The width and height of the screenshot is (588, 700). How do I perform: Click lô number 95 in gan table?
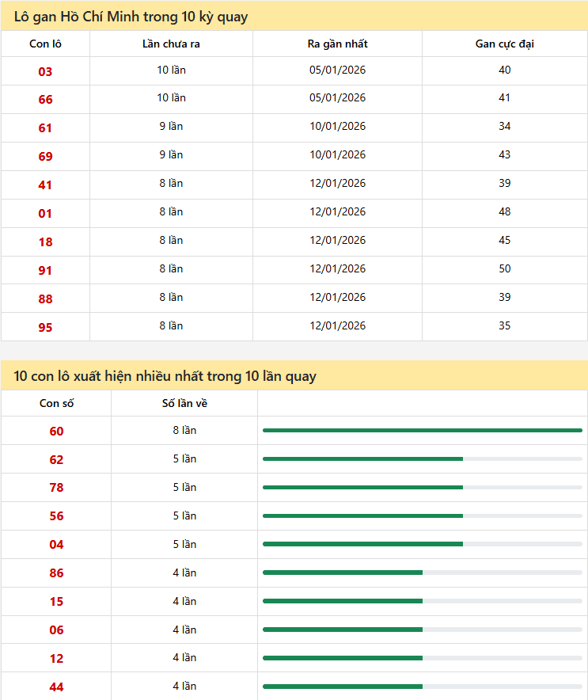pos(45,327)
